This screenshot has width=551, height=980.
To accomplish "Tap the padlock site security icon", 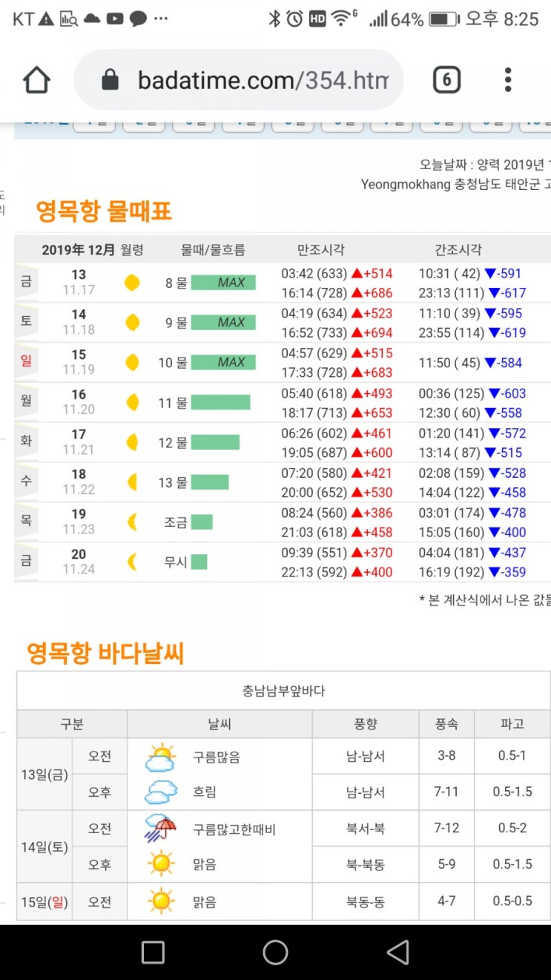I will [x=110, y=80].
